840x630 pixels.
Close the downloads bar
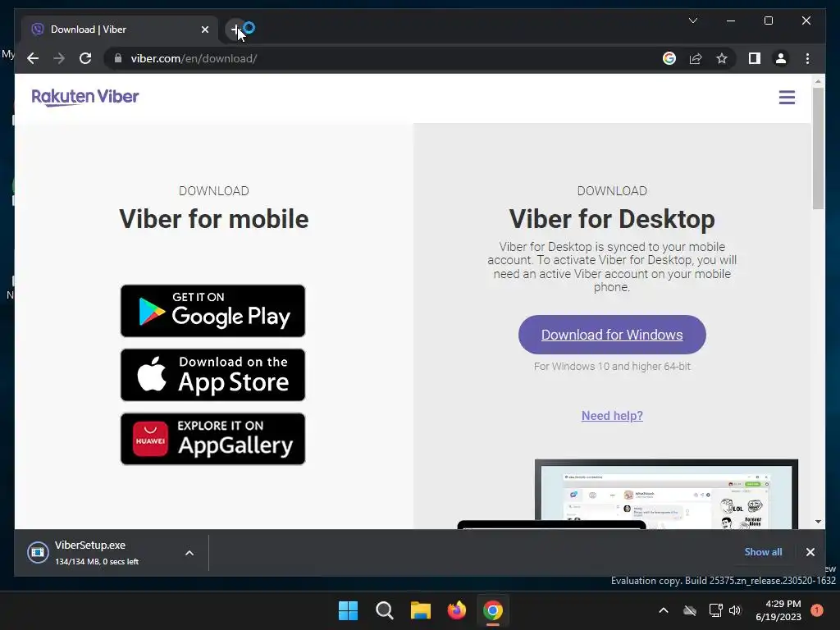pyautogui.click(x=810, y=552)
